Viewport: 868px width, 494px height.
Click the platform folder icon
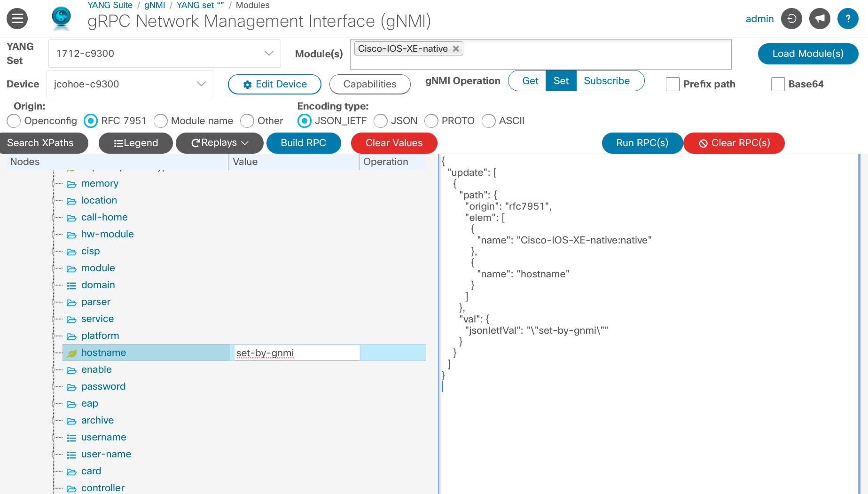[71, 336]
